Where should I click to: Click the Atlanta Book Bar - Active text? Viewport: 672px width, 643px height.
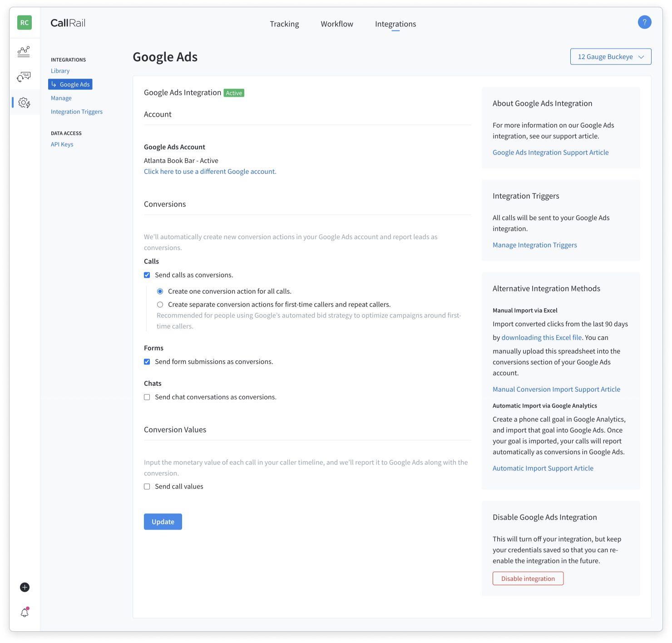click(x=181, y=161)
